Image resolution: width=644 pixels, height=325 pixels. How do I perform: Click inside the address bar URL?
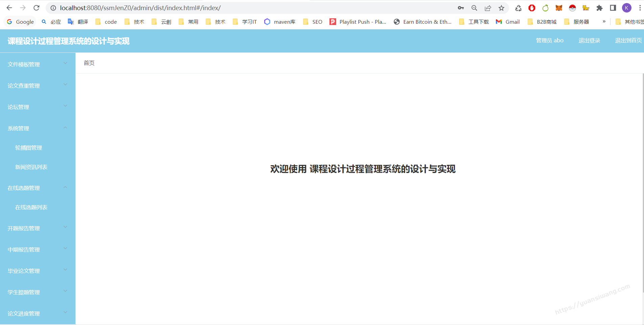pos(140,8)
